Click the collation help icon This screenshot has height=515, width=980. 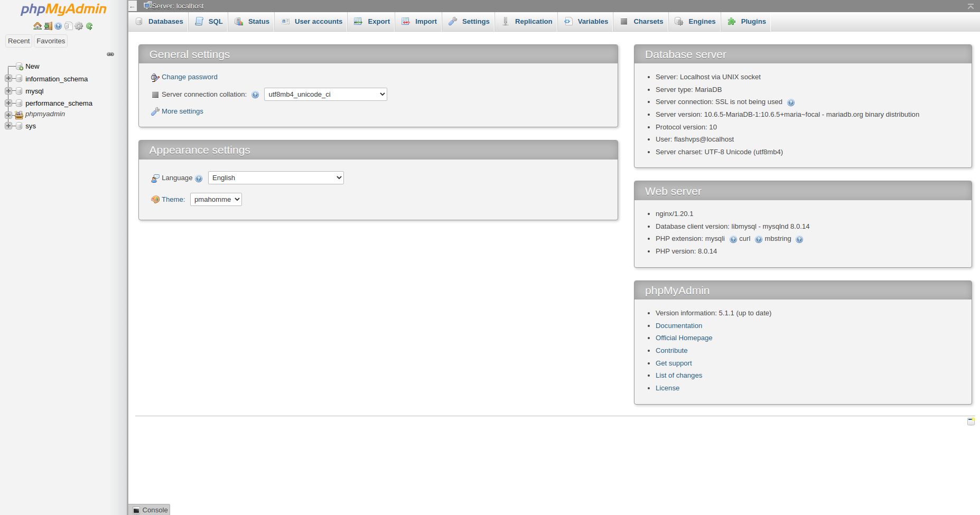coord(255,95)
